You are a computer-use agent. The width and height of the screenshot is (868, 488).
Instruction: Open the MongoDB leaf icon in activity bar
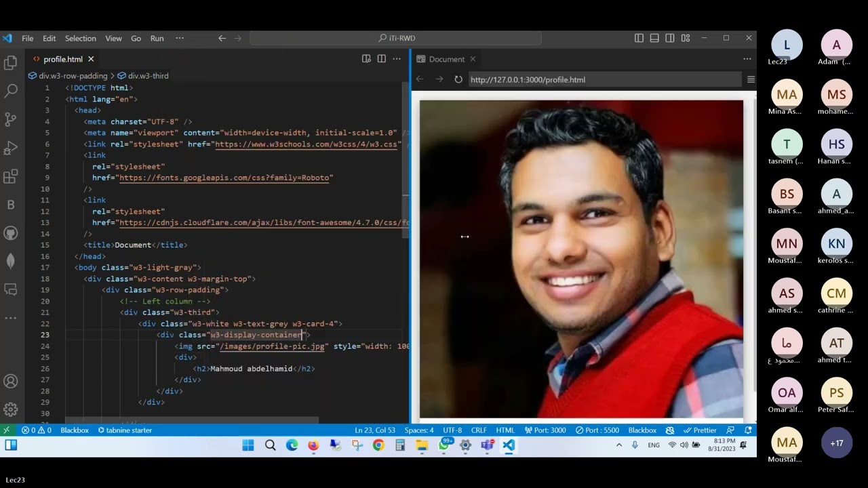pyautogui.click(x=11, y=261)
